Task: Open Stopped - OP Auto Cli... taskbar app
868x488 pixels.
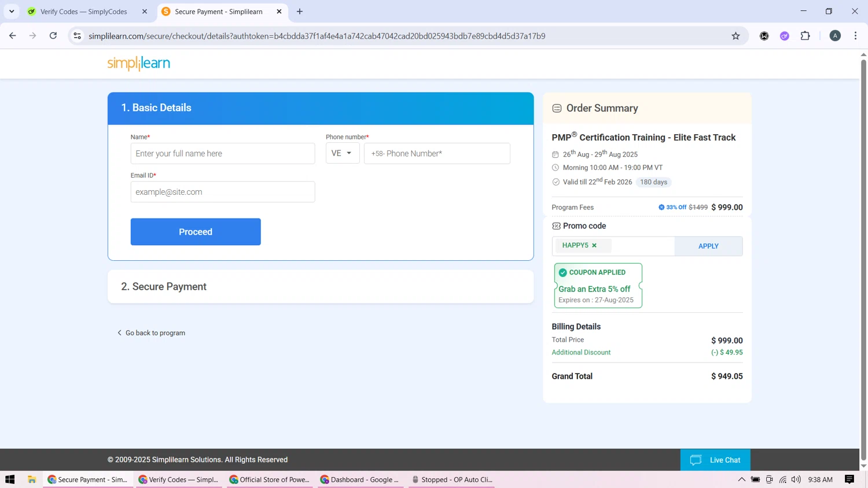Action: (x=451, y=479)
